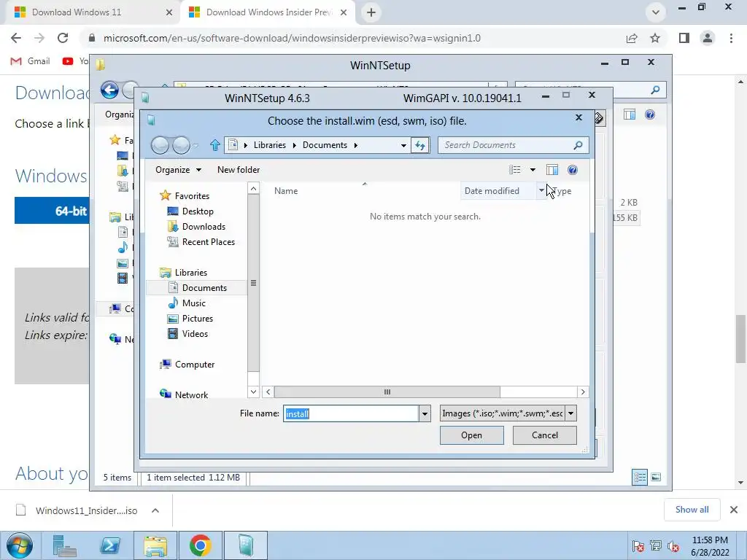Click the Chrome address bar URL
This screenshot has height=560, width=747.
coord(292,38)
